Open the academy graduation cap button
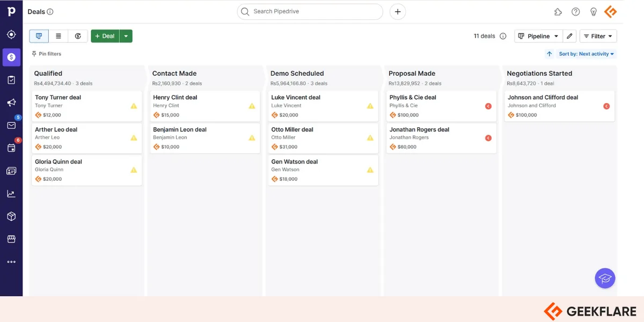Screen dimensions: 644x322 [x=605, y=279]
